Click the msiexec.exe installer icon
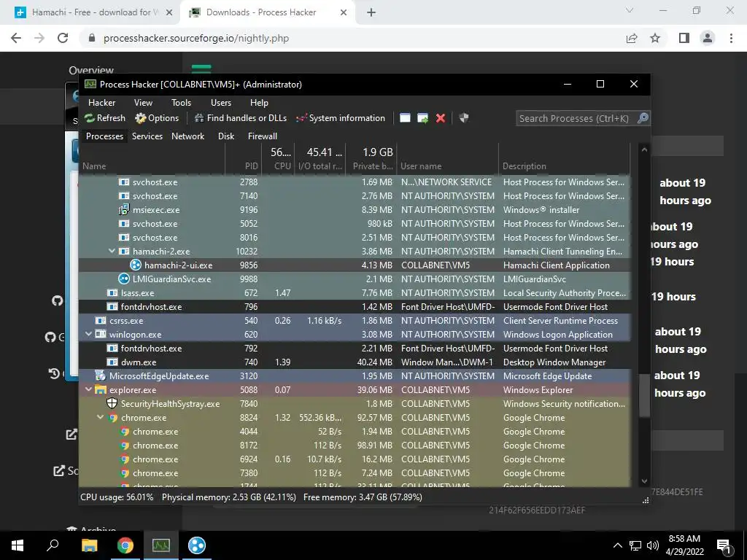Image resolution: width=747 pixels, height=560 pixels. pyautogui.click(x=124, y=209)
